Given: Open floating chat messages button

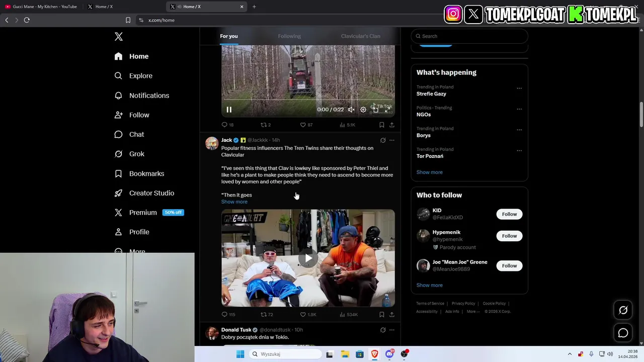Looking at the screenshot, I should (623, 333).
